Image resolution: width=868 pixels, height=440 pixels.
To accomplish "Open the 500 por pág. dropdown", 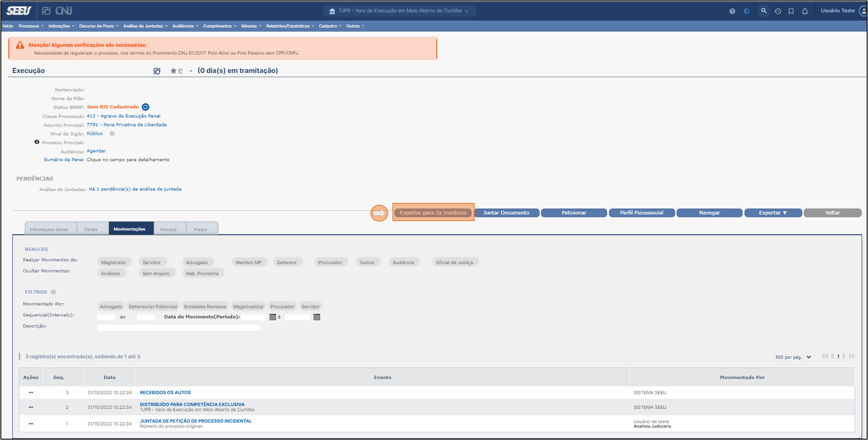I will [x=793, y=357].
